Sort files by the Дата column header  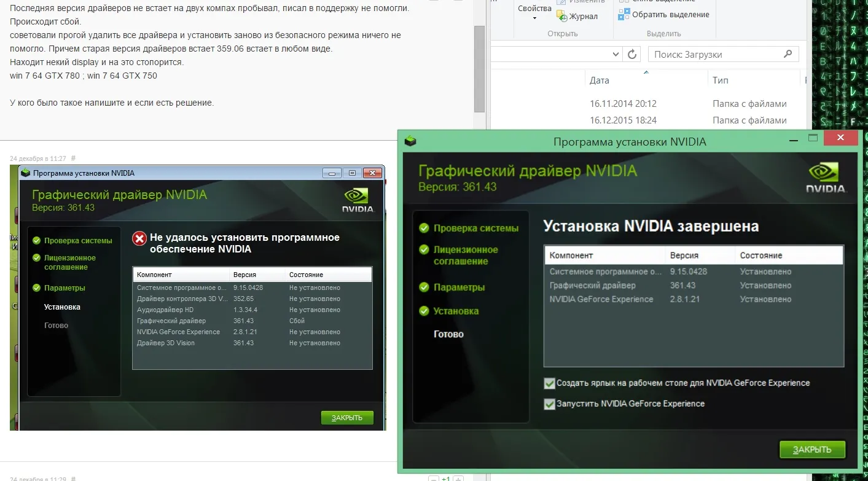[600, 80]
